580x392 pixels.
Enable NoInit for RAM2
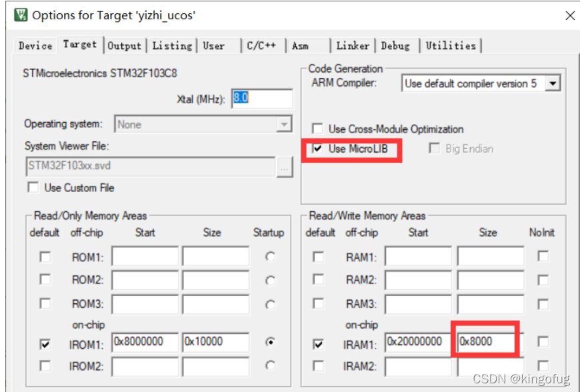click(x=543, y=280)
